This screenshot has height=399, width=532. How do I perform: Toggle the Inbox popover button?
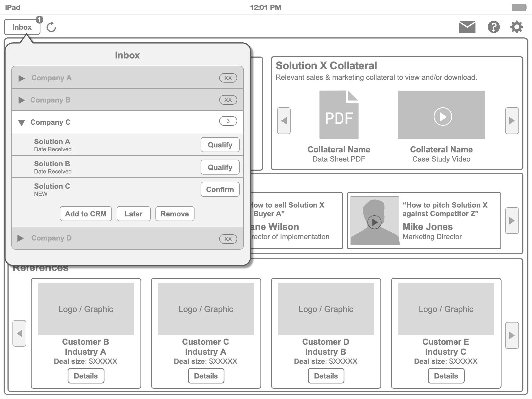tap(22, 27)
